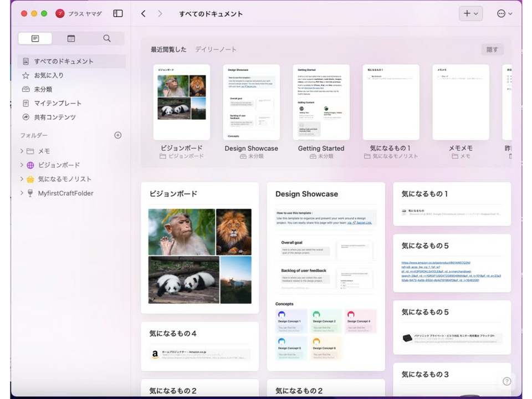Open 共有コンテンツ
The height and width of the screenshot is (399, 532).
(55, 117)
